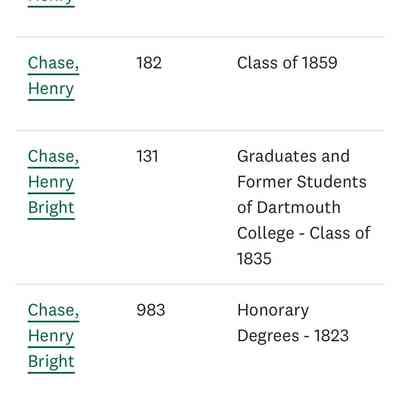Click the Class of 1859 text
This screenshot has width=400, height=400.
pos(287,63)
